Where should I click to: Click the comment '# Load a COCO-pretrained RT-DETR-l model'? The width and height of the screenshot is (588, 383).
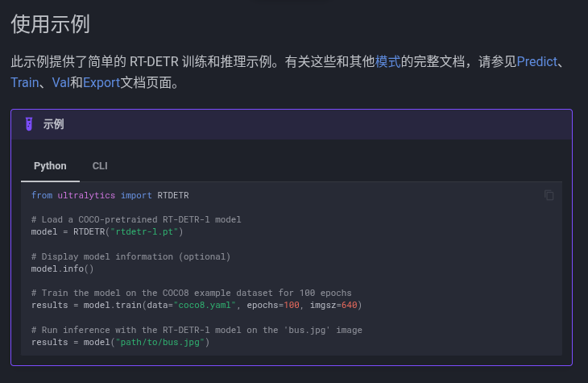[x=136, y=219]
